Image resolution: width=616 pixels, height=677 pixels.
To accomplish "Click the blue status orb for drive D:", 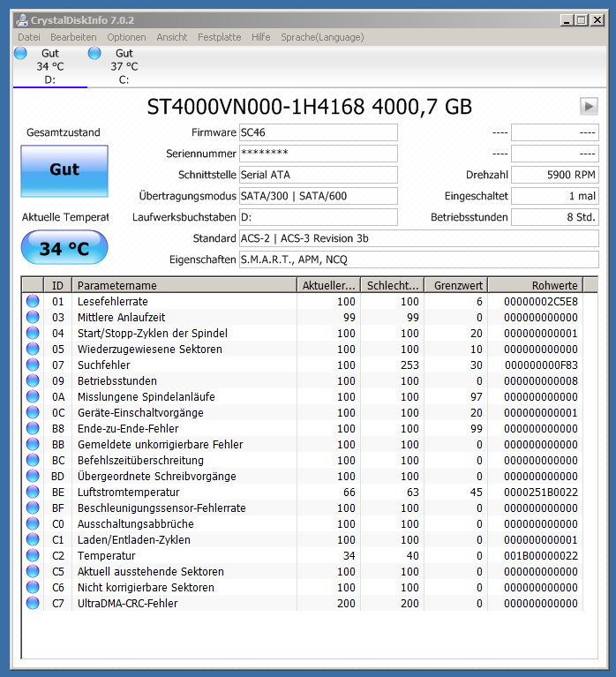I will pos(20,53).
